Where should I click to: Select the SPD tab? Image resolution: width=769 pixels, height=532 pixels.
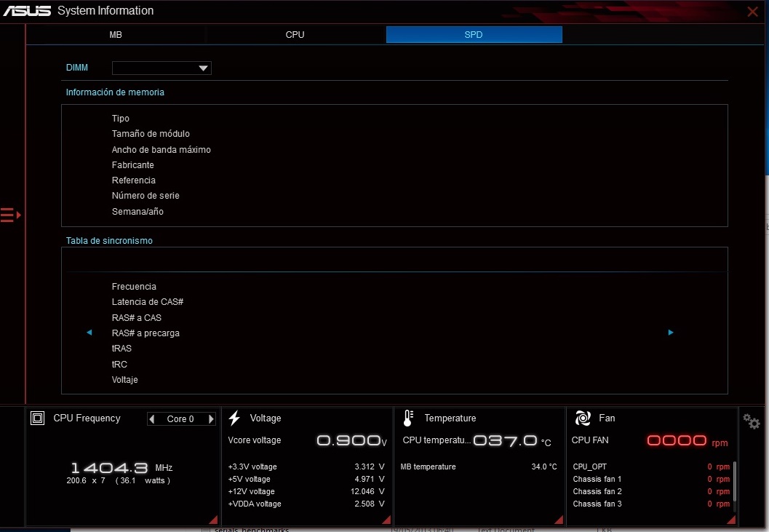click(474, 35)
